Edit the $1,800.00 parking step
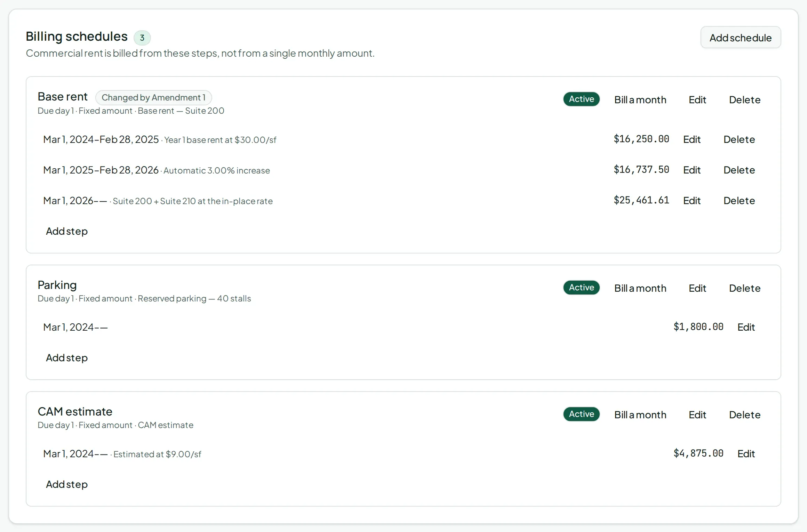Screen dimensions: 807x532 pyautogui.click(x=746, y=327)
